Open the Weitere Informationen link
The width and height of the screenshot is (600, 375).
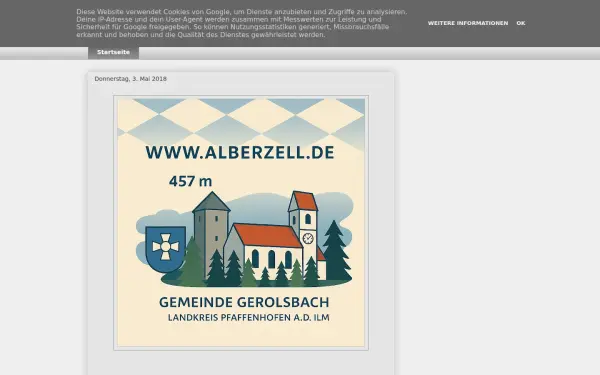tap(468, 23)
